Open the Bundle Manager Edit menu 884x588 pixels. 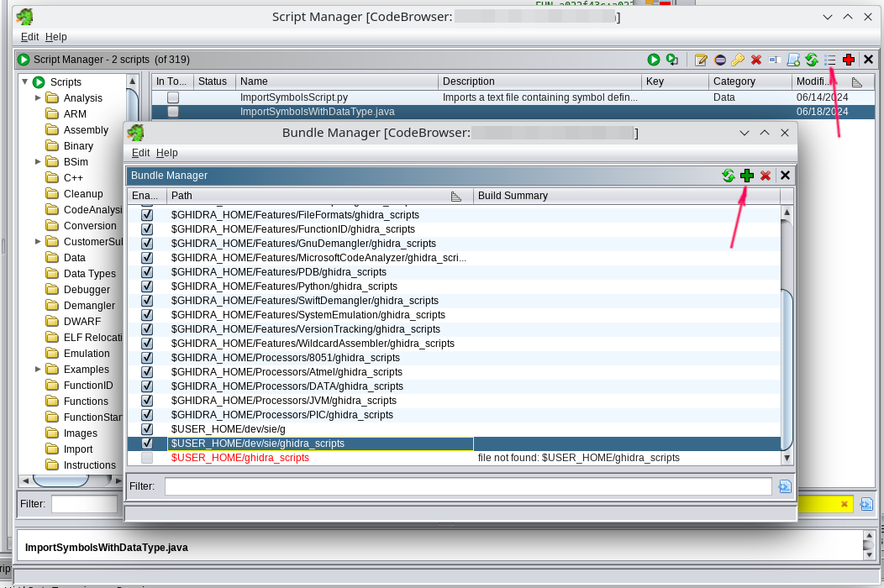(x=140, y=153)
